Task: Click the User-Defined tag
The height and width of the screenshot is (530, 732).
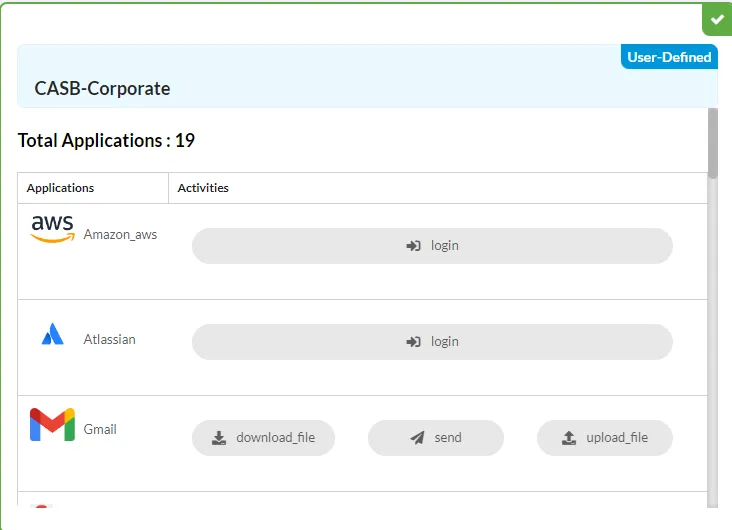Action: [669, 57]
